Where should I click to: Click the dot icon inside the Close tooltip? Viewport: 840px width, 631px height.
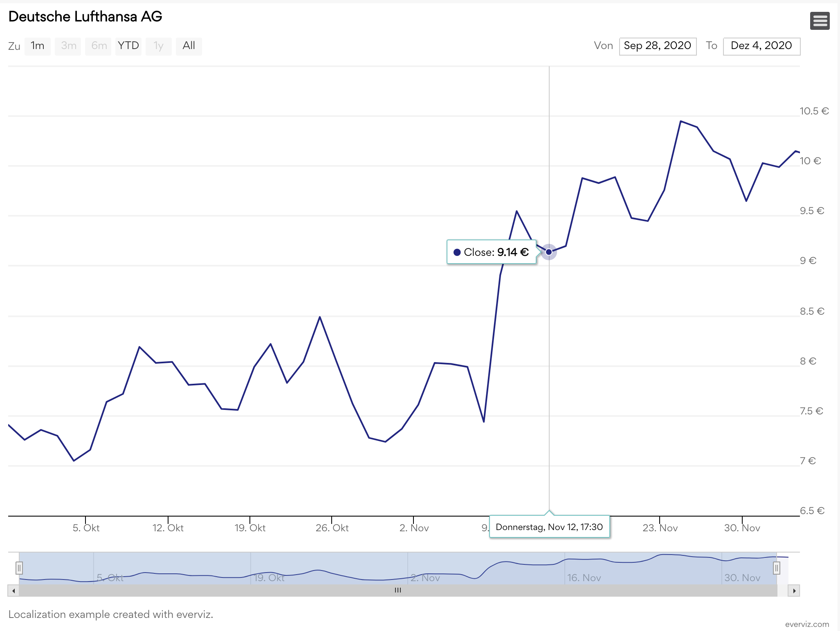(457, 253)
